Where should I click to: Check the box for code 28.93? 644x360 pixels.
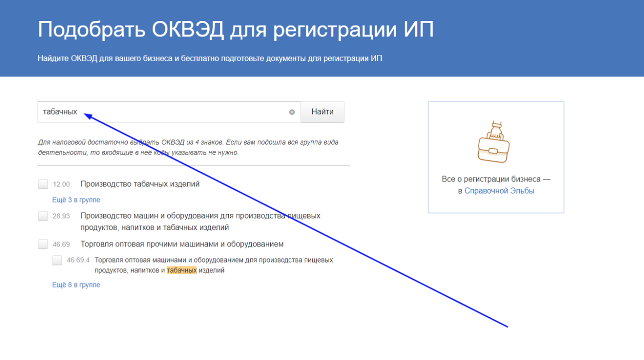(x=43, y=216)
